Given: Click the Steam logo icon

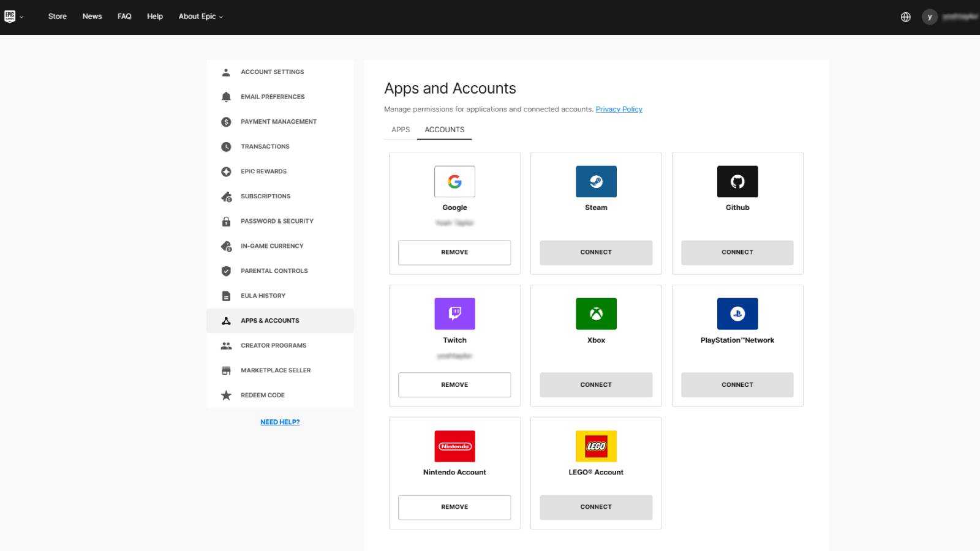Looking at the screenshot, I should coord(596,181).
